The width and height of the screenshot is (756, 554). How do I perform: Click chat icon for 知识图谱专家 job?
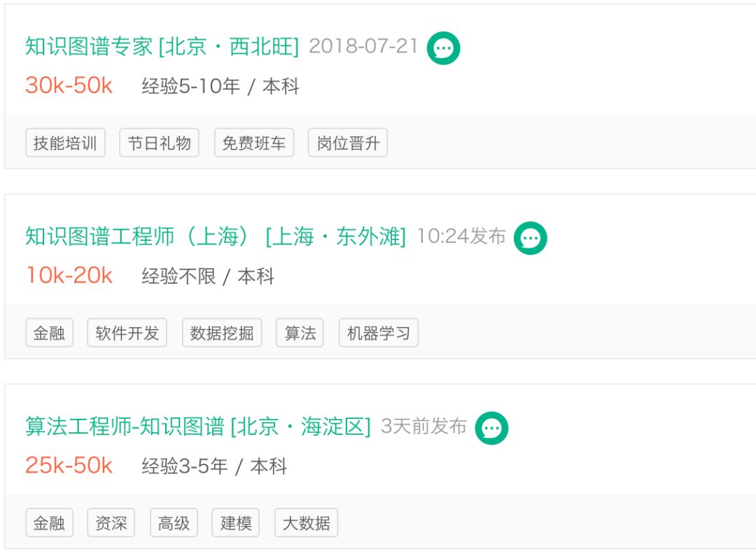pyautogui.click(x=443, y=48)
